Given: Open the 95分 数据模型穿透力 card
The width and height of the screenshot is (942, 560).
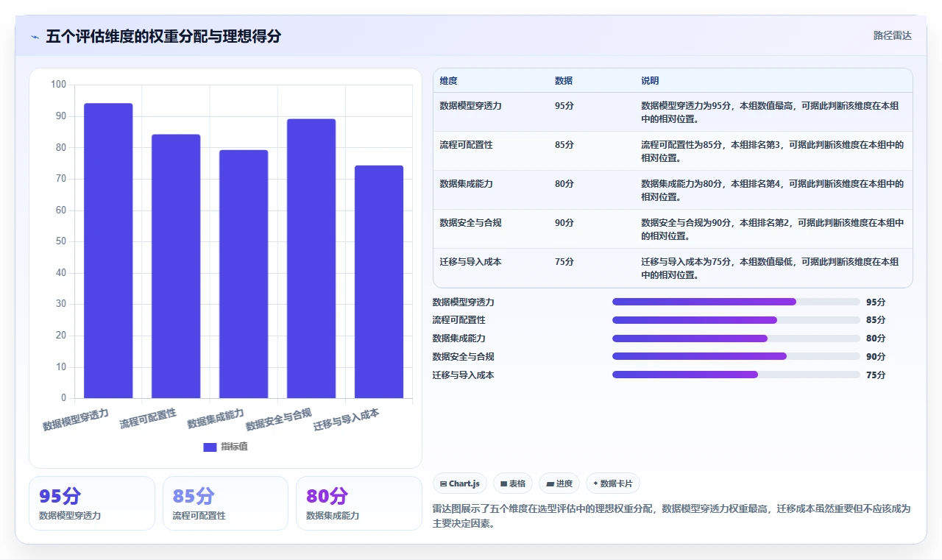Looking at the screenshot, I should (x=92, y=503).
